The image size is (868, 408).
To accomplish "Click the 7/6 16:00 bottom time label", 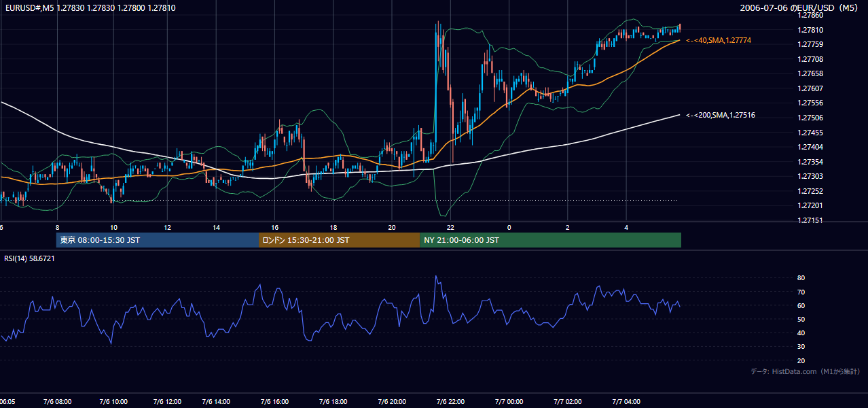I will click(x=274, y=402).
